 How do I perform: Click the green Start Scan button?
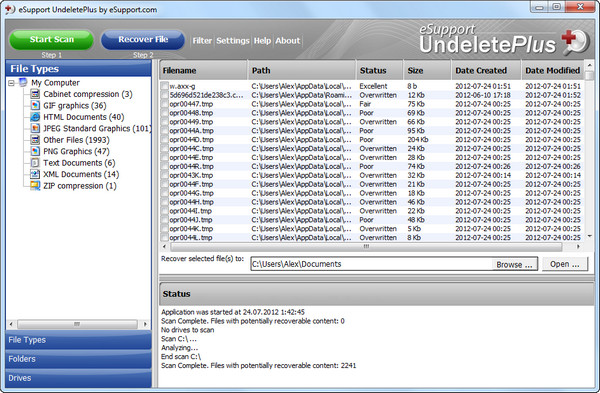pyautogui.click(x=52, y=39)
